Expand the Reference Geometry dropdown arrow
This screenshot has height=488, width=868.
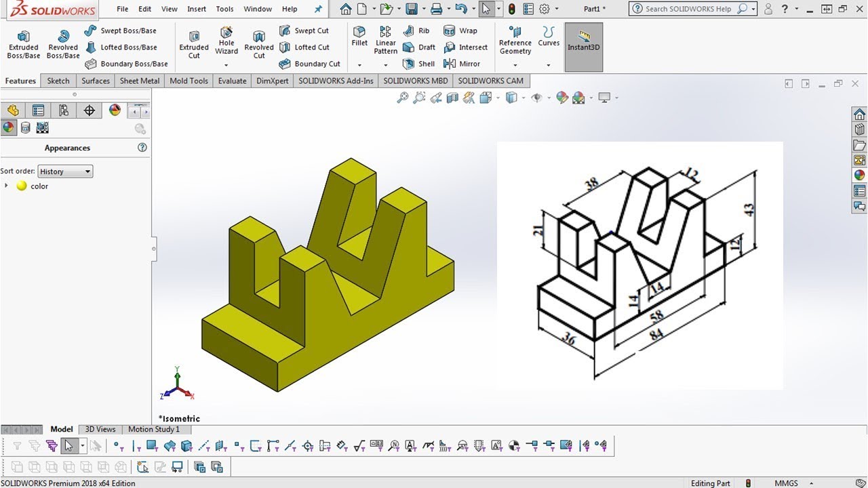[515, 65]
